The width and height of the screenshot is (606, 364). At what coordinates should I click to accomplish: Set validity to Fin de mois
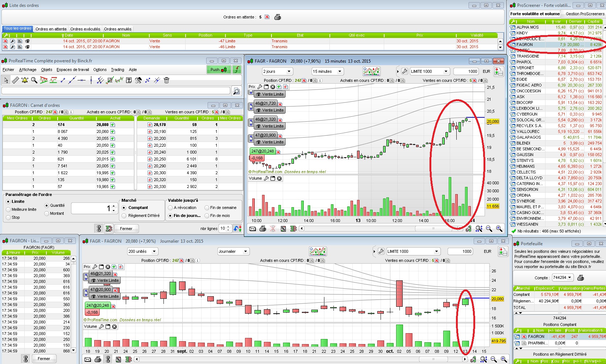coord(207,216)
